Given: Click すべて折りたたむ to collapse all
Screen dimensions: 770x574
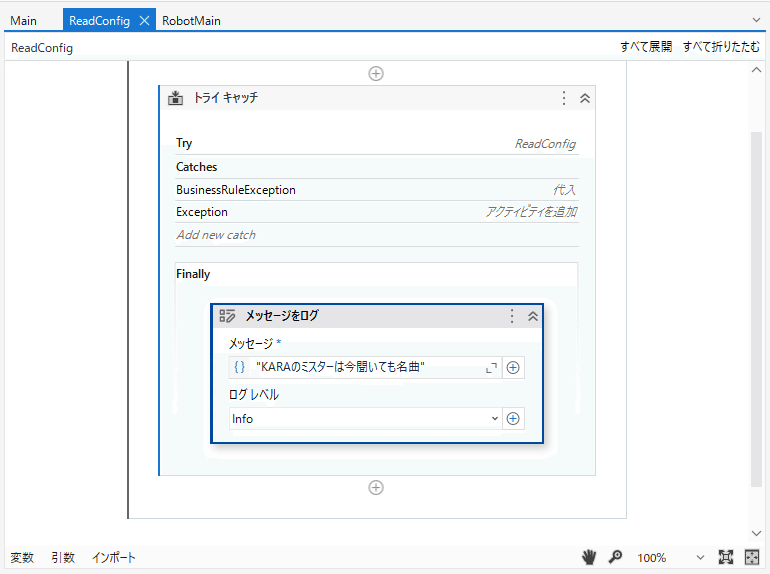Looking at the screenshot, I should pyautogui.click(x=721, y=47).
